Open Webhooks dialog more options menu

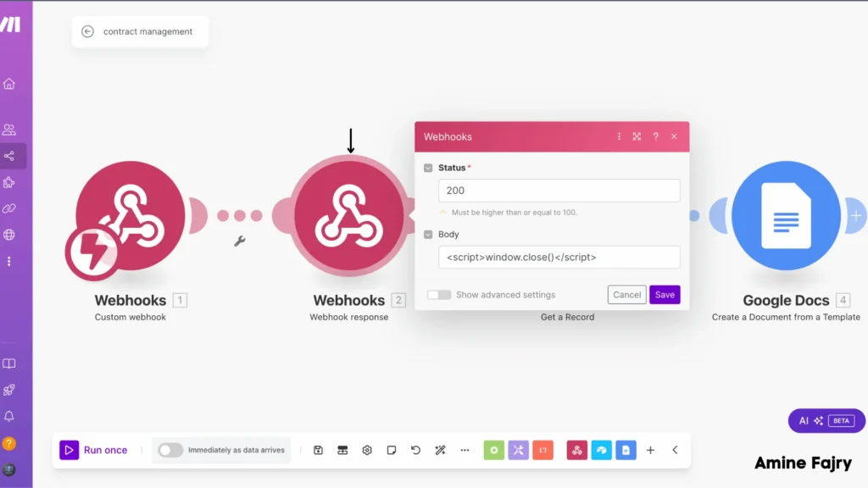coord(619,136)
